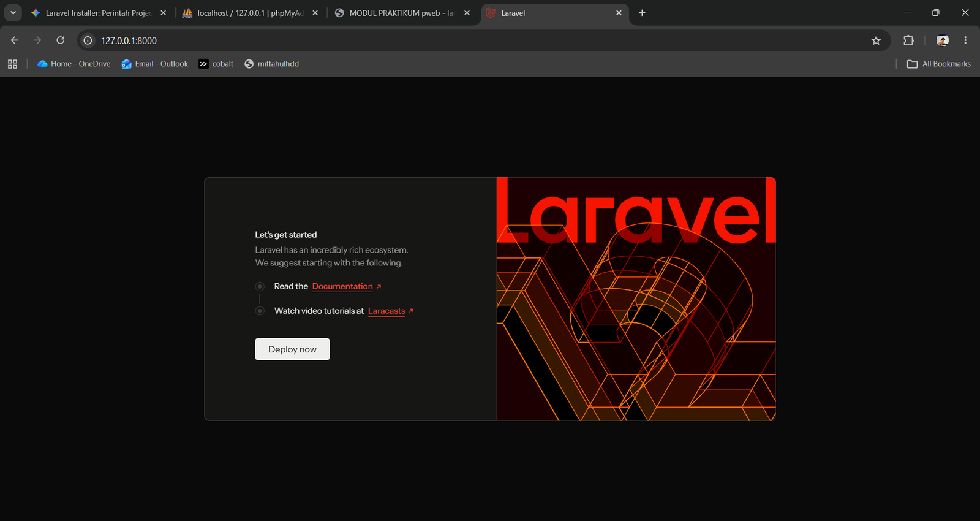The width and height of the screenshot is (980, 521).
Task: Click the cobalt bookmark icon
Action: 203,64
